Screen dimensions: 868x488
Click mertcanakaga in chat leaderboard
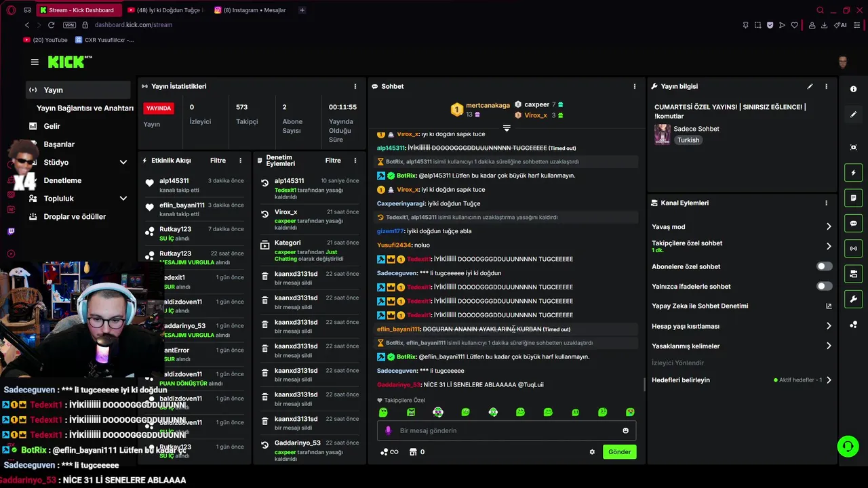488,105
